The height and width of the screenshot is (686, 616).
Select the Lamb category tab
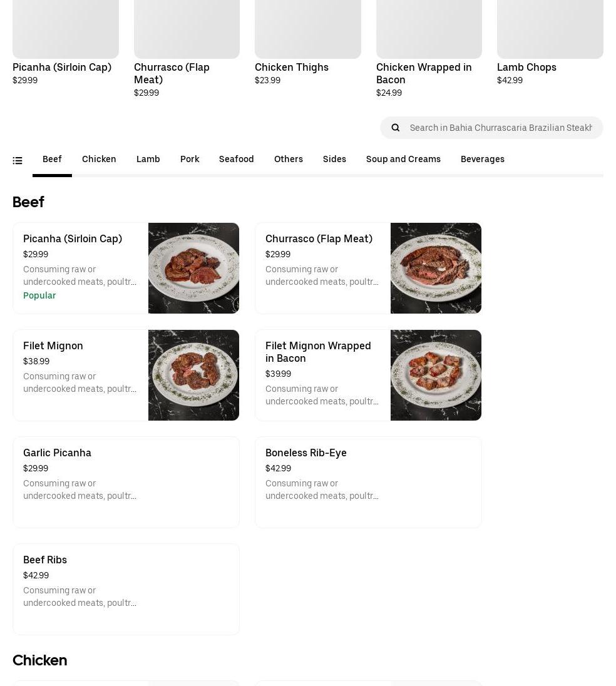pos(148,159)
